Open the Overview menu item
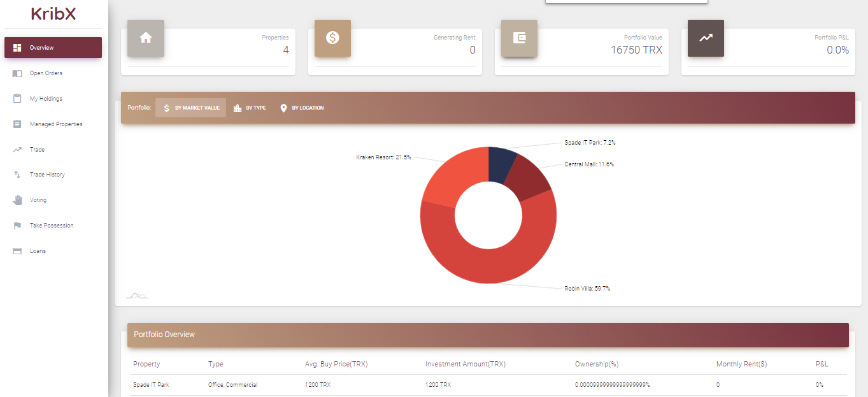868x397 pixels. 53,48
